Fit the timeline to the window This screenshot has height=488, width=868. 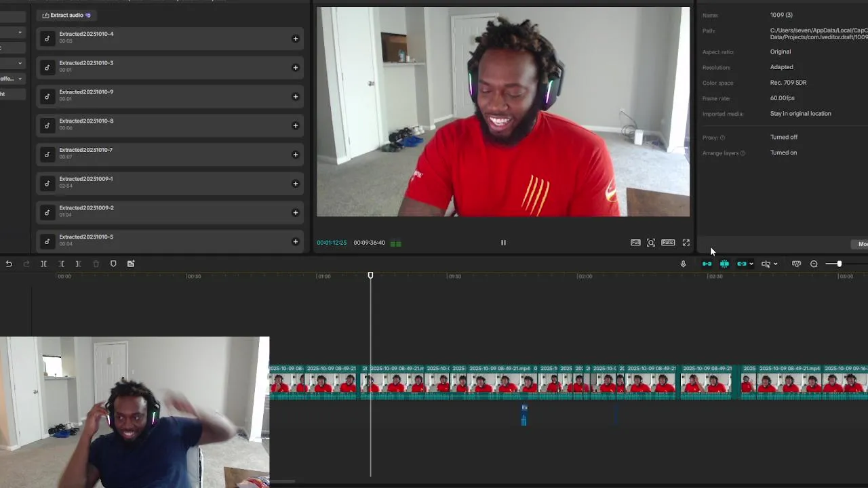click(796, 264)
